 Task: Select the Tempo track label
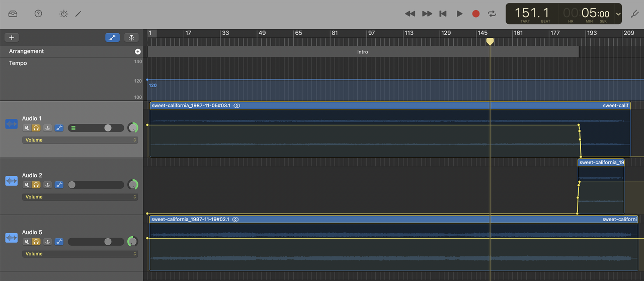click(x=18, y=63)
